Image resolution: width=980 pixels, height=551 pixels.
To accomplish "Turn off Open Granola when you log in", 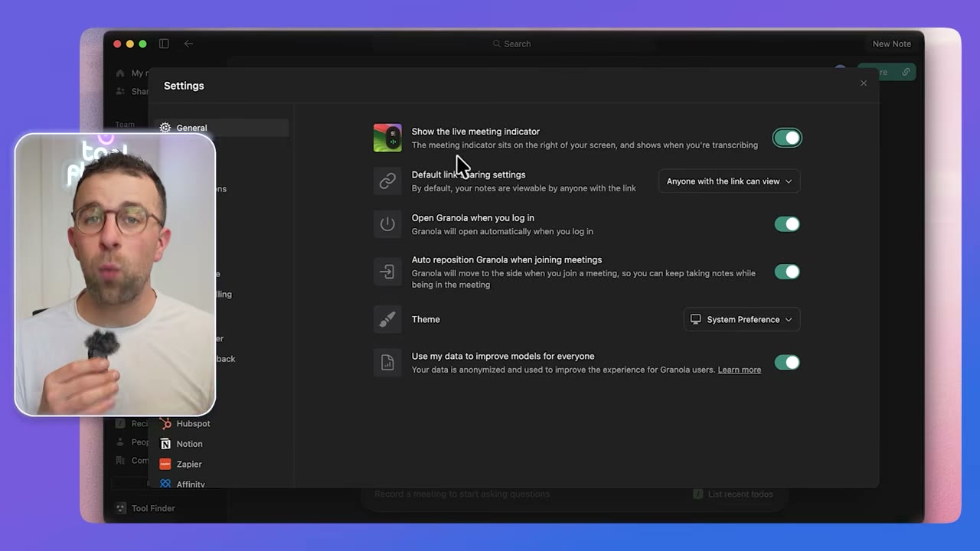I will pos(787,224).
